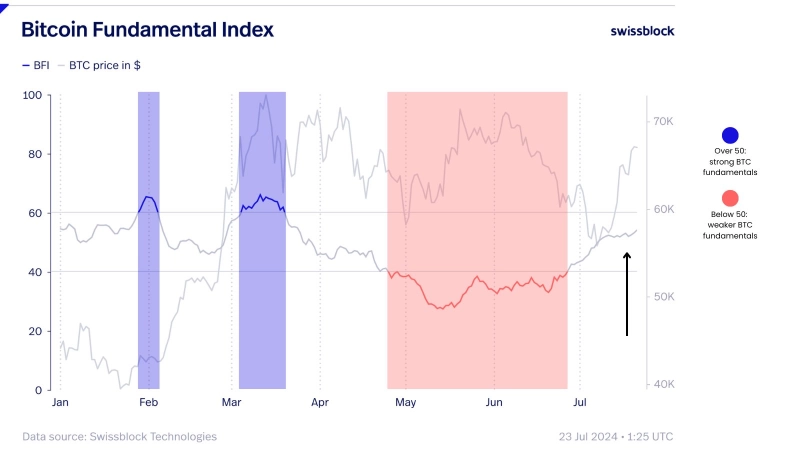This screenshot has height=450, width=800.
Task: Click the swissblock logo
Action: [x=642, y=31]
